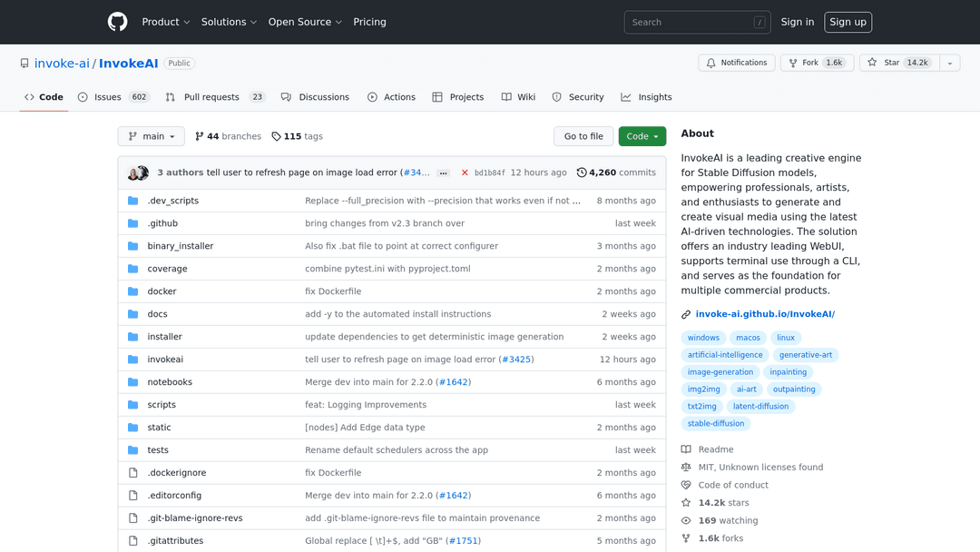The height and width of the screenshot is (552, 980).
Task: Click the slash shortcut icon in search
Action: [759, 23]
